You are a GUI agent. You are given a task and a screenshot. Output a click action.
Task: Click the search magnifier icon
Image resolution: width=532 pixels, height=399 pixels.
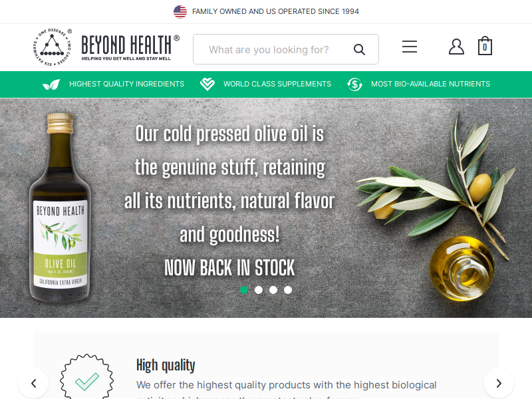(359, 49)
